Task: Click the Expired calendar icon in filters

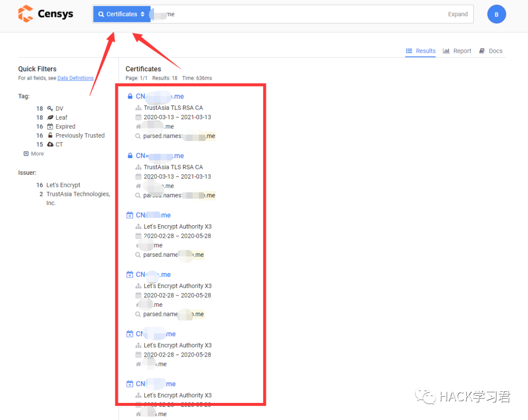Action: 50,126
